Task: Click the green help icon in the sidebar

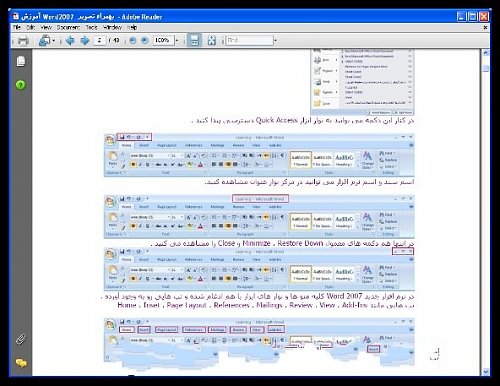Action: pyautogui.click(x=21, y=85)
